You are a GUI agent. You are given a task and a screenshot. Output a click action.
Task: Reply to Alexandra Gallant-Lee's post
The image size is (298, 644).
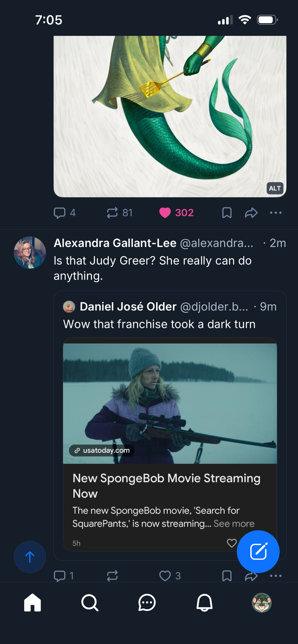[x=60, y=576]
